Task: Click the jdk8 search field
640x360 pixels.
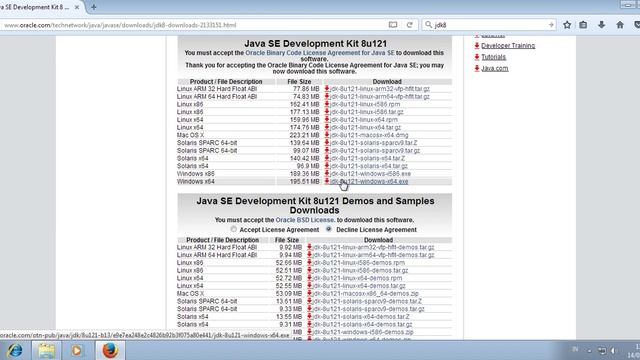Action: (489, 25)
